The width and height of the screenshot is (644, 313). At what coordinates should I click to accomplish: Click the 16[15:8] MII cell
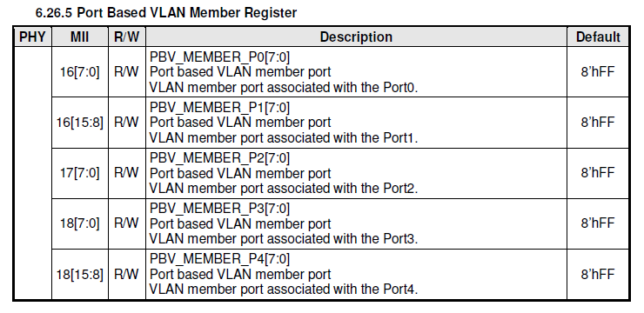[x=80, y=123]
